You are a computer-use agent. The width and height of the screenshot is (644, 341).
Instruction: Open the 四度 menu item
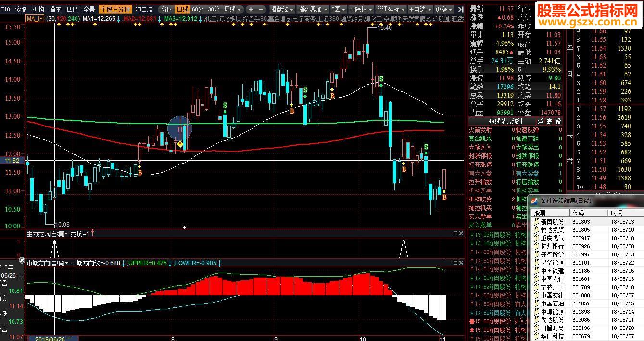click(72, 9)
